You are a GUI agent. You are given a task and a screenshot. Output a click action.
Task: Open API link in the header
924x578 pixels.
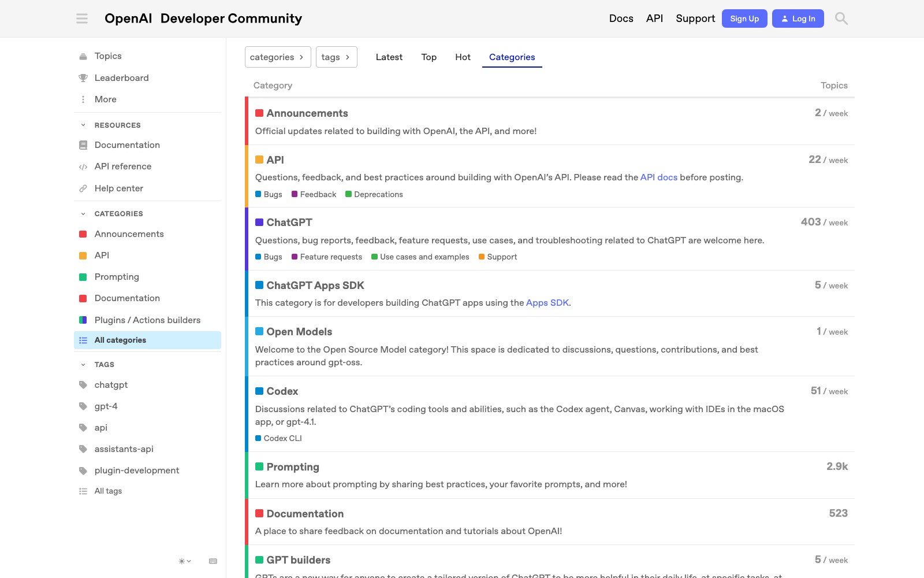(654, 18)
